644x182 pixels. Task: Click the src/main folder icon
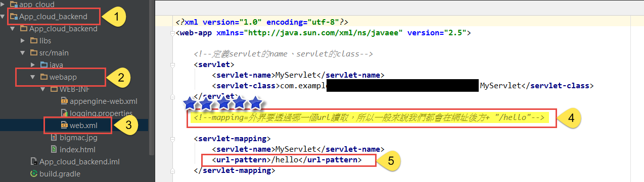34,52
